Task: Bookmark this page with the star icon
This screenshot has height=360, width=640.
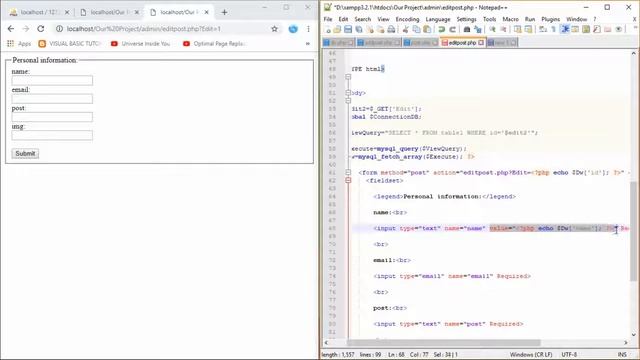Action: pos(274,29)
